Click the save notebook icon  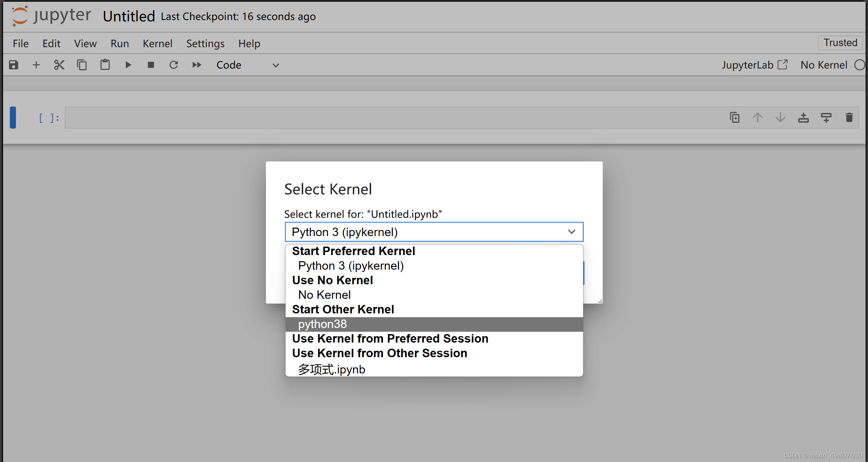point(14,65)
